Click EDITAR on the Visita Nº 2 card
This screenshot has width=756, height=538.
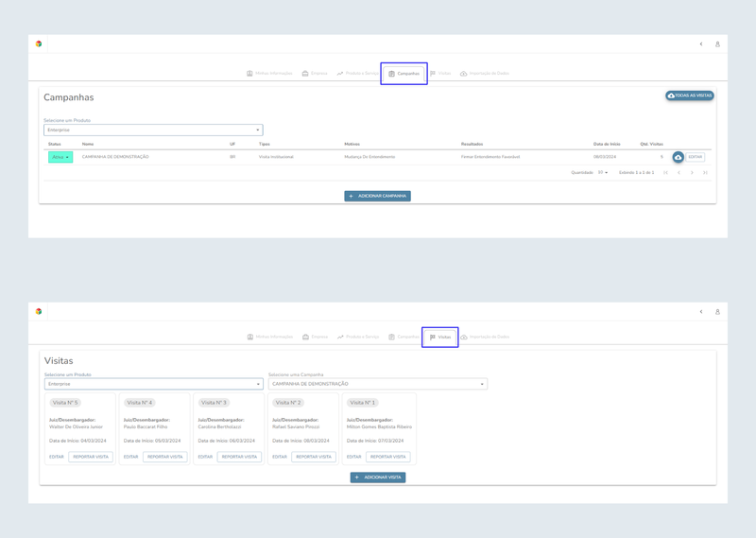click(279, 457)
